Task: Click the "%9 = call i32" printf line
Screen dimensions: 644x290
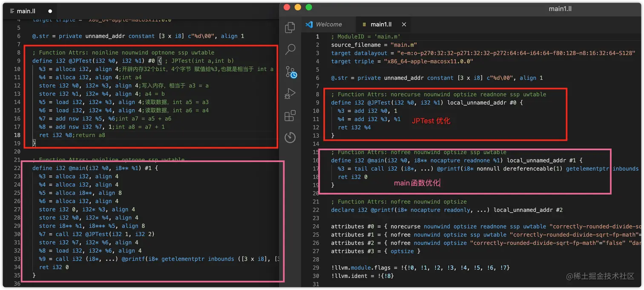Action: tap(158, 259)
